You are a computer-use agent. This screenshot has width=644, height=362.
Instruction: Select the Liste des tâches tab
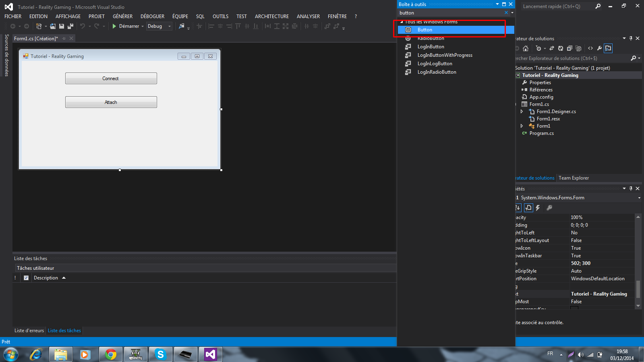click(64, 331)
